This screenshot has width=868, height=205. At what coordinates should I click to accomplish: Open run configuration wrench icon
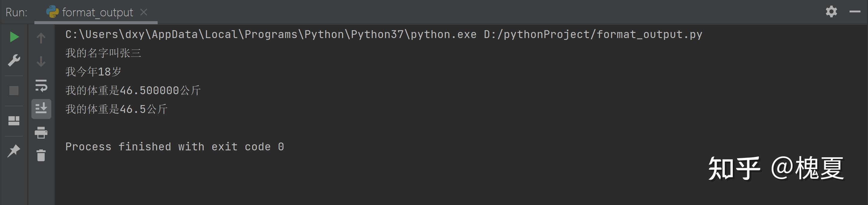click(14, 61)
